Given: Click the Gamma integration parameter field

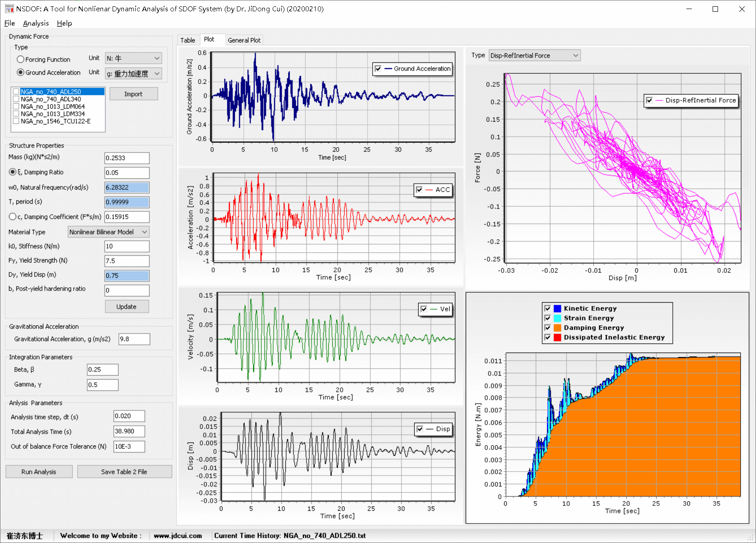Looking at the screenshot, I should click(x=103, y=385).
